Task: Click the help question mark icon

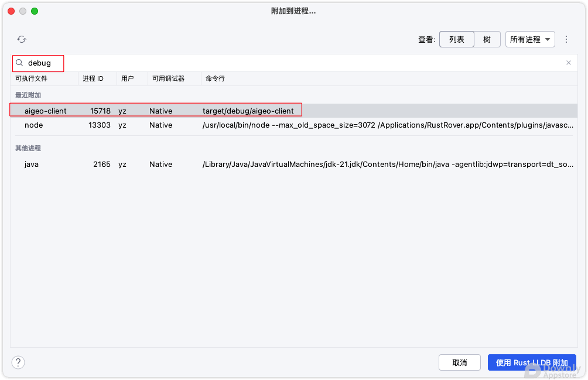Action: click(18, 362)
